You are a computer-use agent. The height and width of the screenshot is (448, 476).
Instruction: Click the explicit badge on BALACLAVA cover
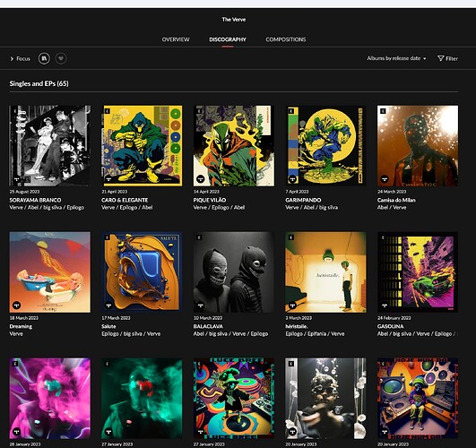click(199, 237)
